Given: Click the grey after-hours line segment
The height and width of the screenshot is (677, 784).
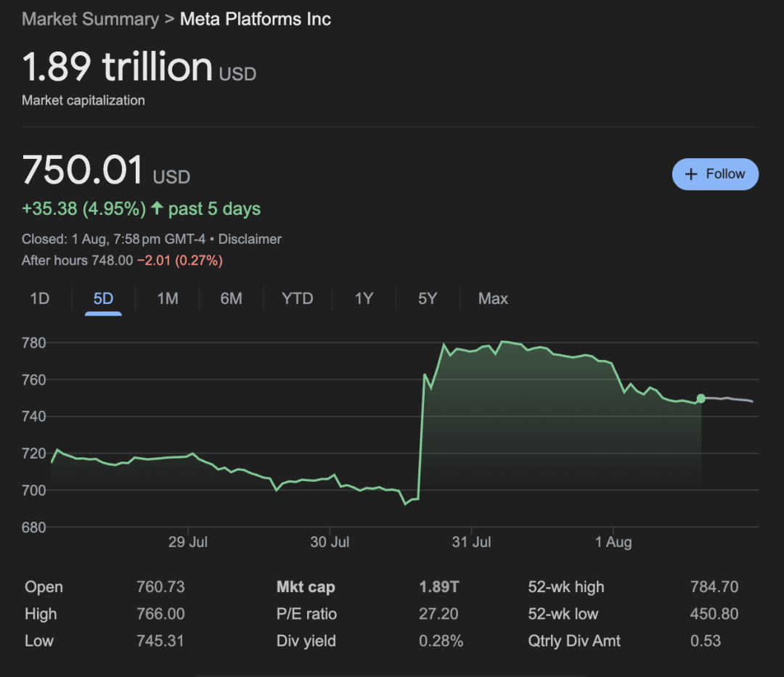Looking at the screenshot, I should (730, 399).
